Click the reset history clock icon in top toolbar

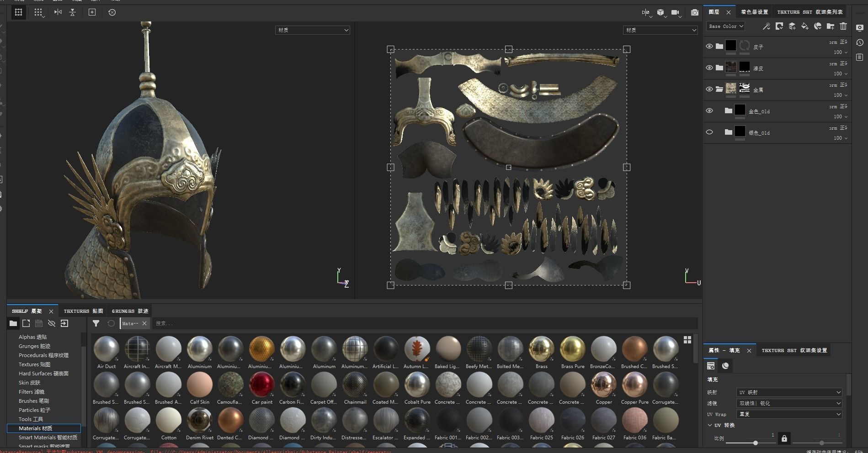click(112, 12)
